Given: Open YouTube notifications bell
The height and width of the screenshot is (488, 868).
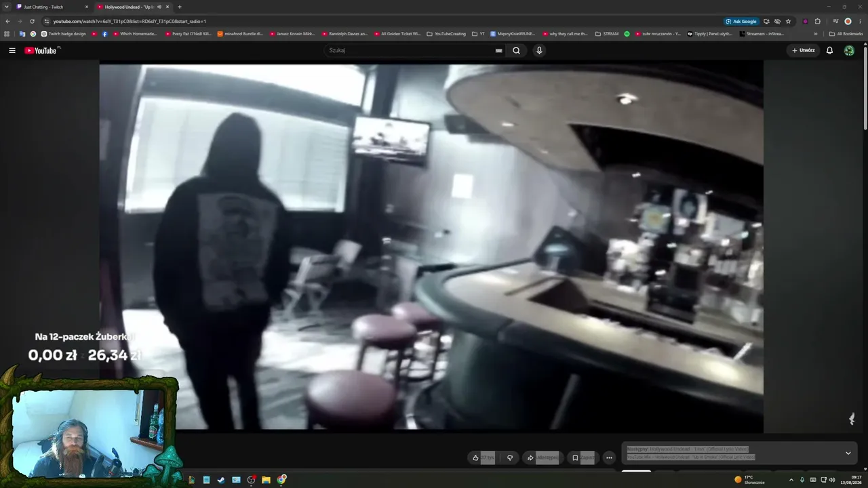Looking at the screenshot, I should point(829,50).
